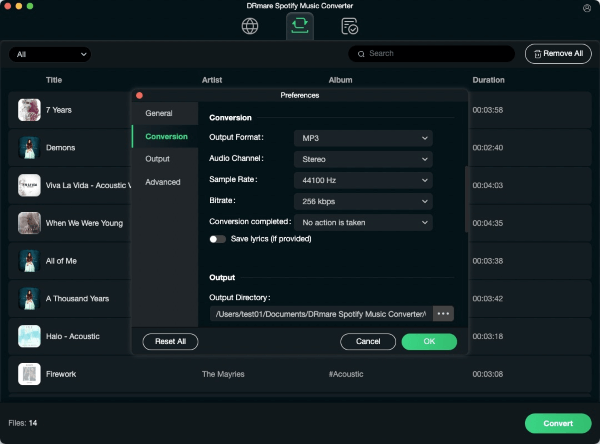Click Cancel in Preferences dialog
This screenshot has height=444, width=600.
point(368,341)
